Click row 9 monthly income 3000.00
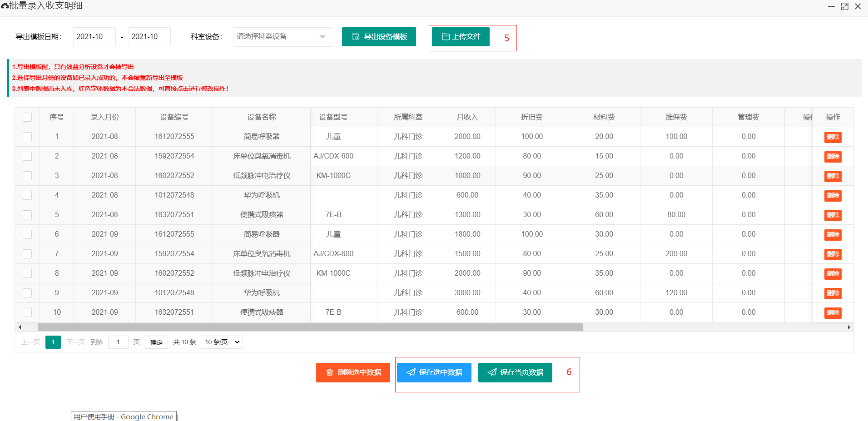The image size is (868, 421). click(467, 293)
